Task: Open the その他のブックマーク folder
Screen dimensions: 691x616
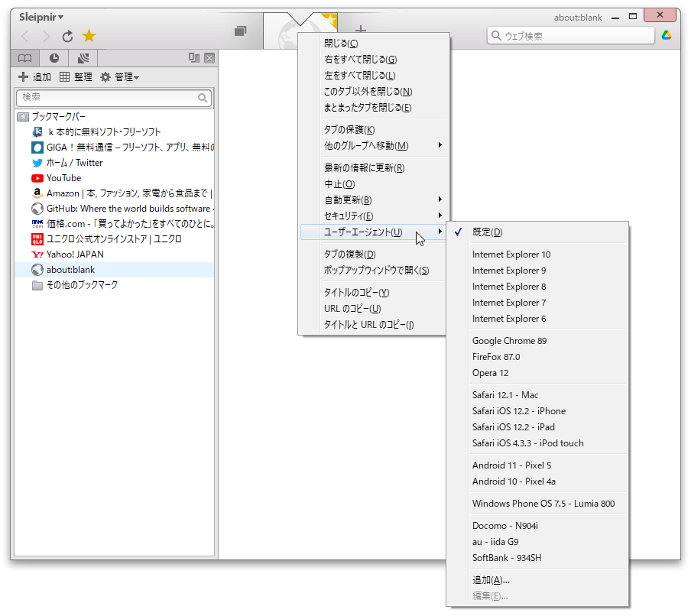Action: 75,285
